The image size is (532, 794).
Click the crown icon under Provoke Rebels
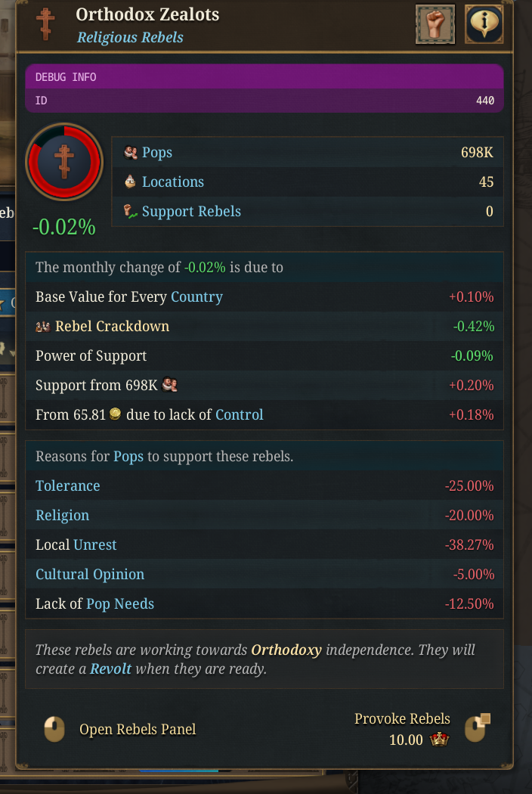click(439, 740)
